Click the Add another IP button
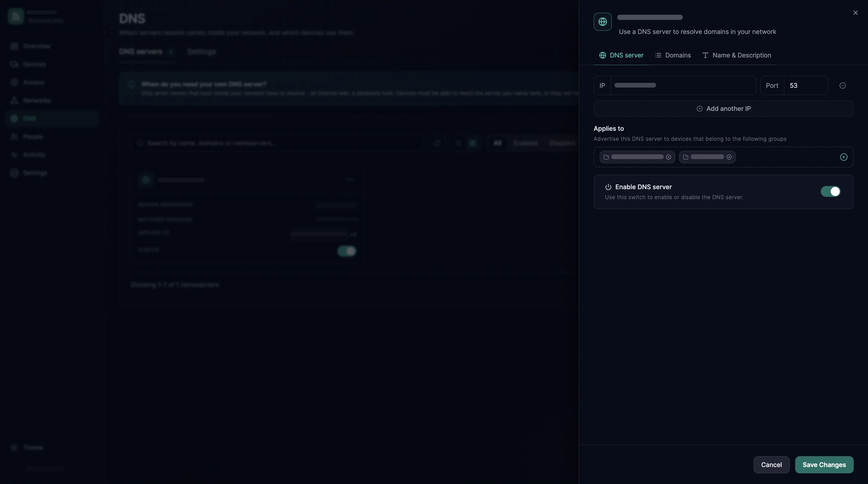Viewport: 868px width, 484px height. pos(723,109)
